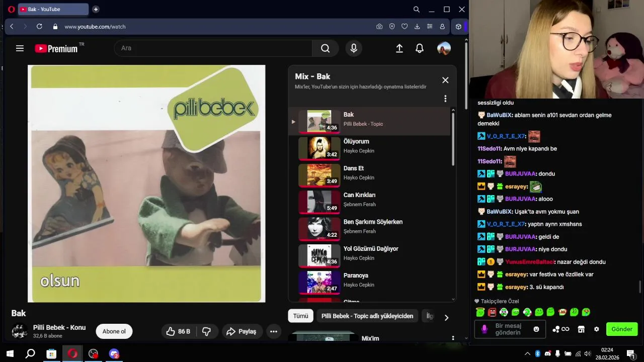This screenshot has height=362, width=644.
Task: Select Pilli Bebek - Topic adlı yükleyiciden chip
Action: pyautogui.click(x=367, y=316)
